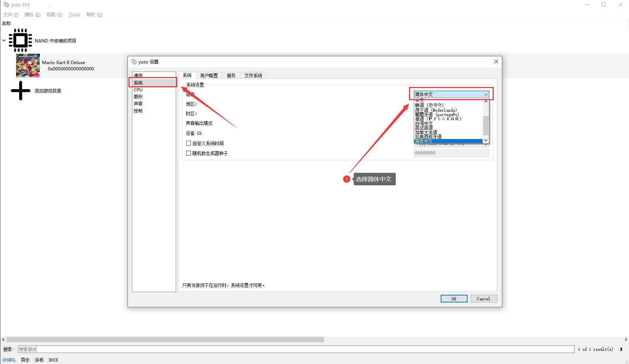Viewport: 629px width, 364px height.
Task: Maximize the yuzu main window
Action: (x=604, y=4)
